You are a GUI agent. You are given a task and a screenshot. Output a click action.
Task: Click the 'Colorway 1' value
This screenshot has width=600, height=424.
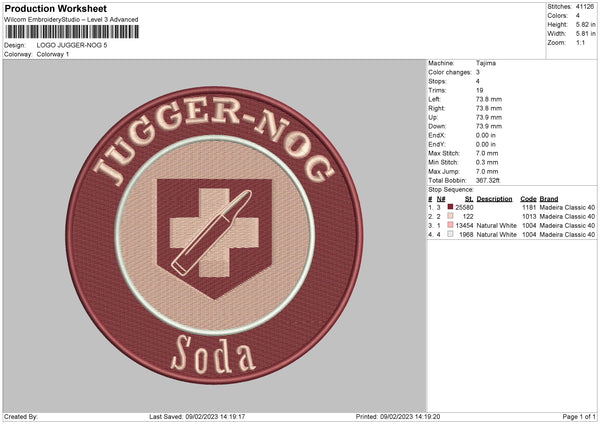point(53,54)
